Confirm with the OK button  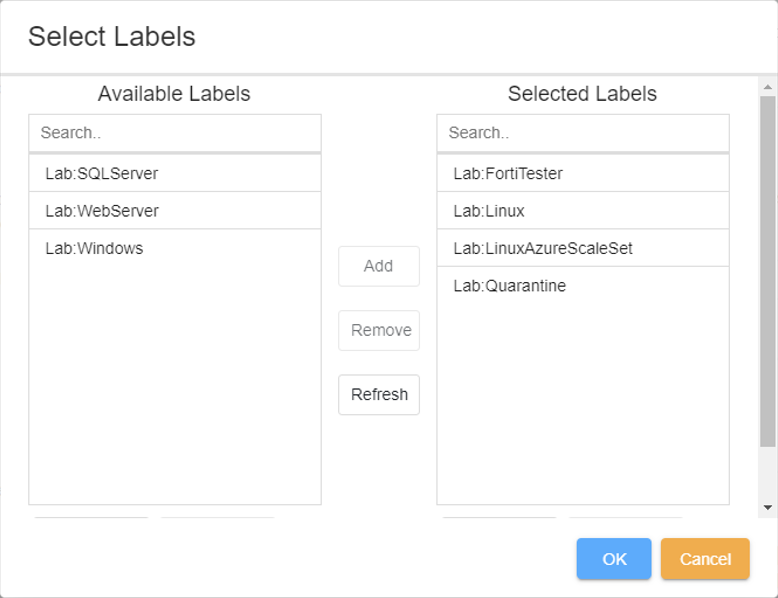coord(614,559)
